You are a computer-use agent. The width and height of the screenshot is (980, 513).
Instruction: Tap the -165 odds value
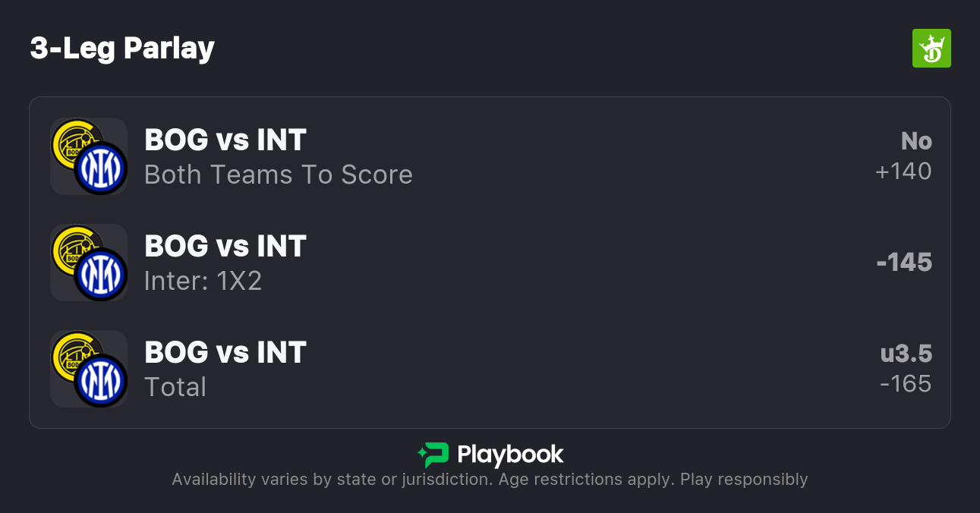(x=905, y=384)
